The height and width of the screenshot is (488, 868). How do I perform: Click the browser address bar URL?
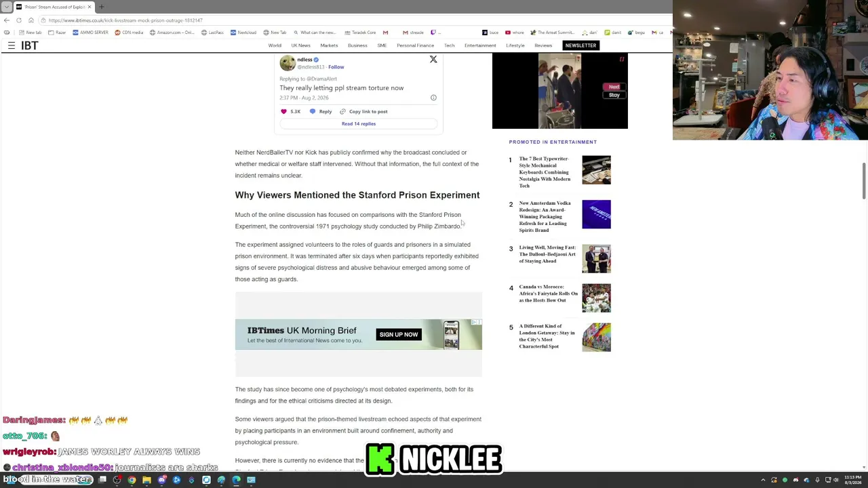[x=125, y=20]
